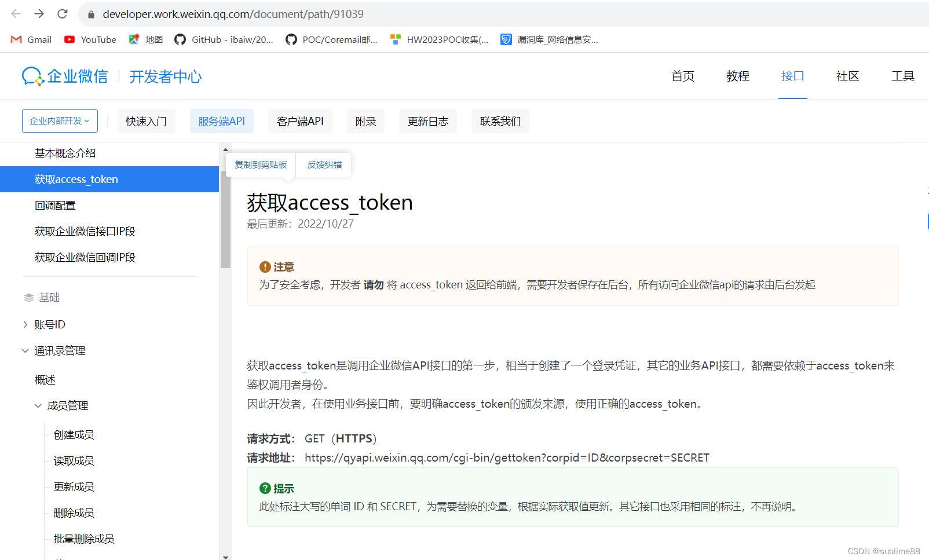This screenshot has width=929, height=560.
Task: Select the 接口 navigation item
Action: pos(792,76)
